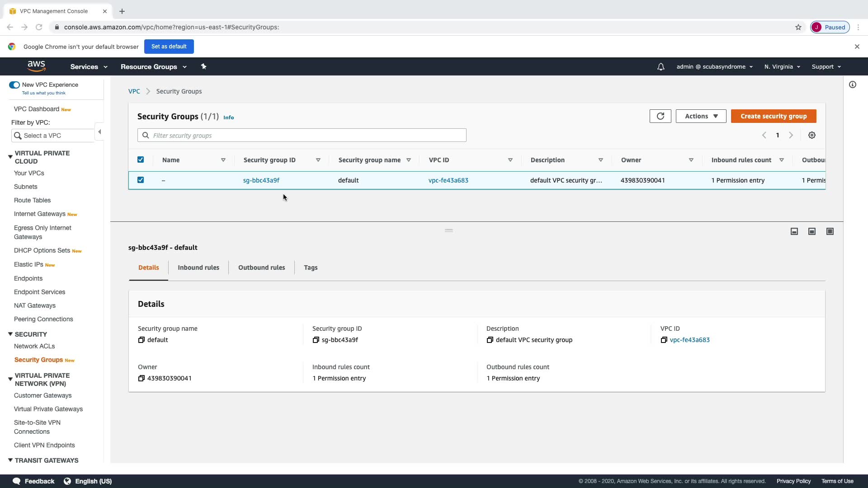
Task: Open the Outbound rules tab
Action: pos(261,267)
